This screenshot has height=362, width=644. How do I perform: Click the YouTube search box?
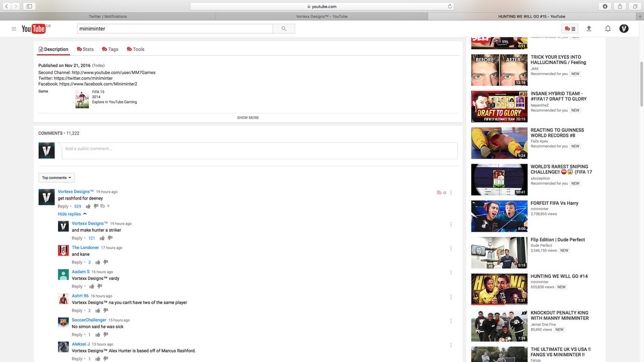[174, 29]
